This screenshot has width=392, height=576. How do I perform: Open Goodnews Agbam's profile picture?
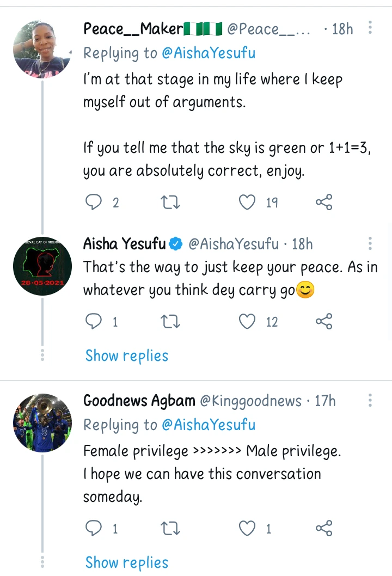pyautogui.click(x=42, y=423)
